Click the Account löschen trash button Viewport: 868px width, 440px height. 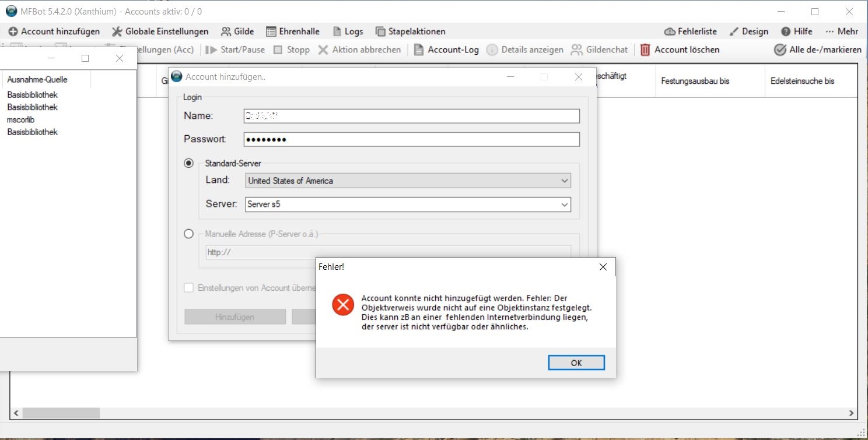(x=680, y=50)
